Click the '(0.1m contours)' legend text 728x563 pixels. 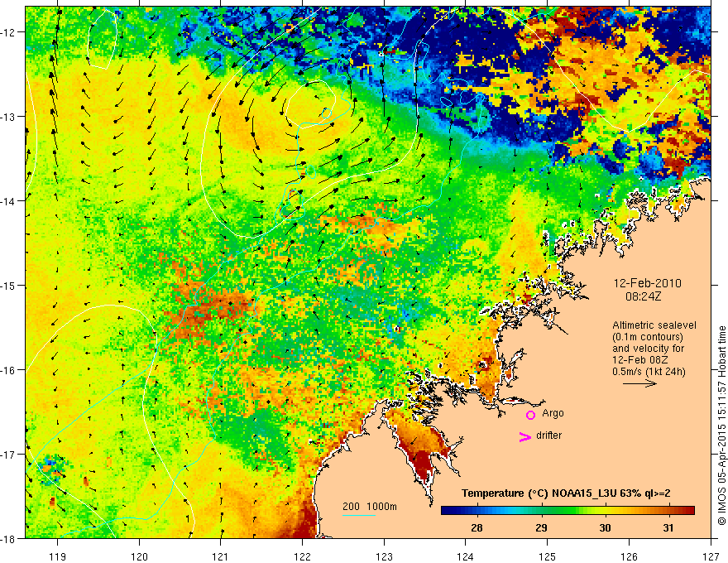[x=647, y=337]
